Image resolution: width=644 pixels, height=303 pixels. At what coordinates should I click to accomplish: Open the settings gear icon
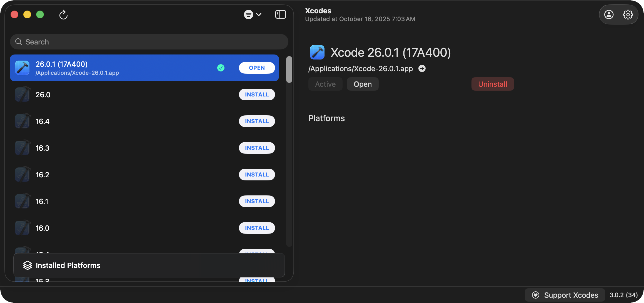[x=628, y=14]
